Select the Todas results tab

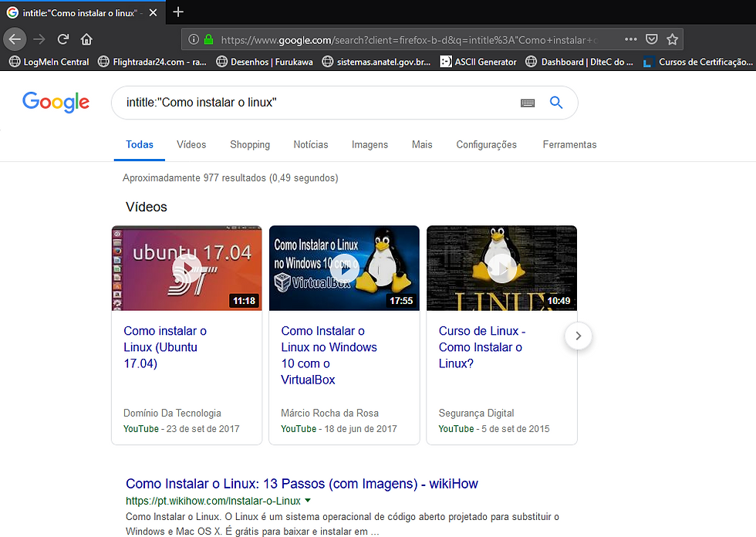pyautogui.click(x=140, y=144)
